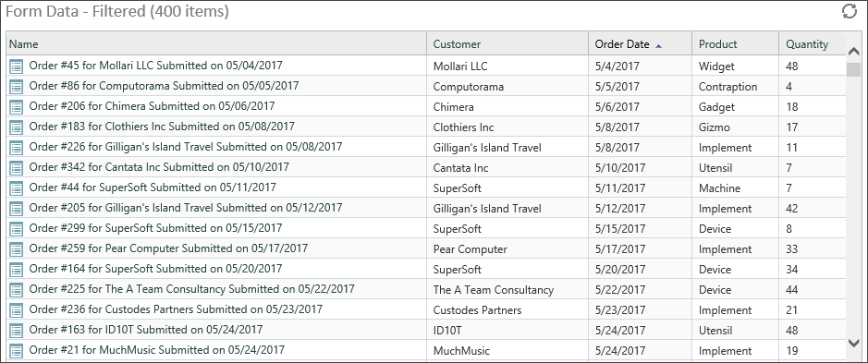Open Order #259 for Pear Computer
The image size is (868, 363).
[x=168, y=248]
